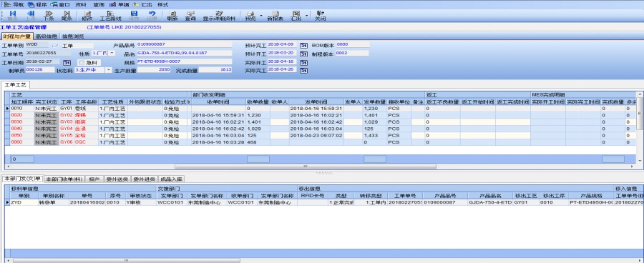Click the 修改 edit icon in toolbar
Image resolution: width=644 pixels, height=263 pixels.
[87, 16]
